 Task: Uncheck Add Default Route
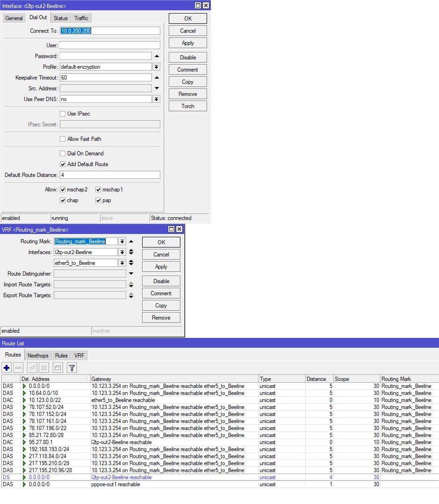point(63,164)
